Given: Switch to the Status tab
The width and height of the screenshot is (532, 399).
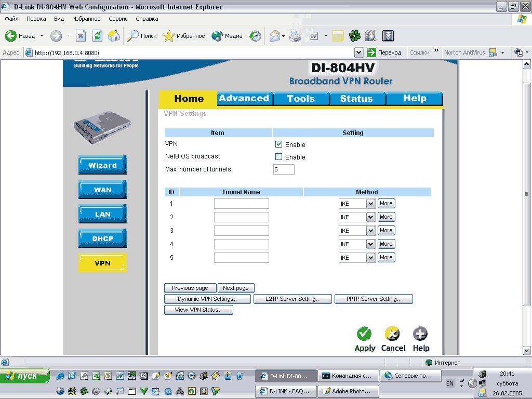Looking at the screenshot, I should tap(357, 98).
